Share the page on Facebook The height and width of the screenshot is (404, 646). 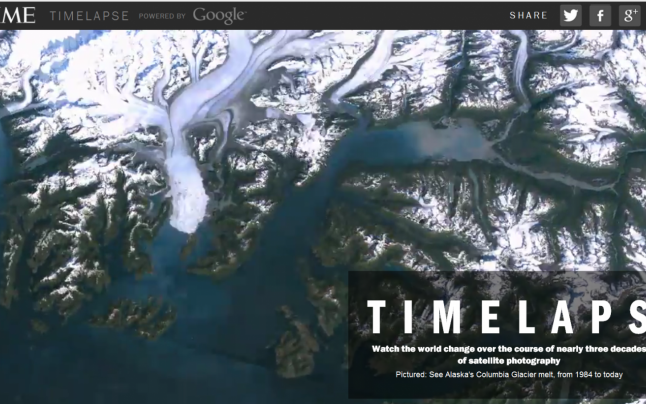coord(599,15)
